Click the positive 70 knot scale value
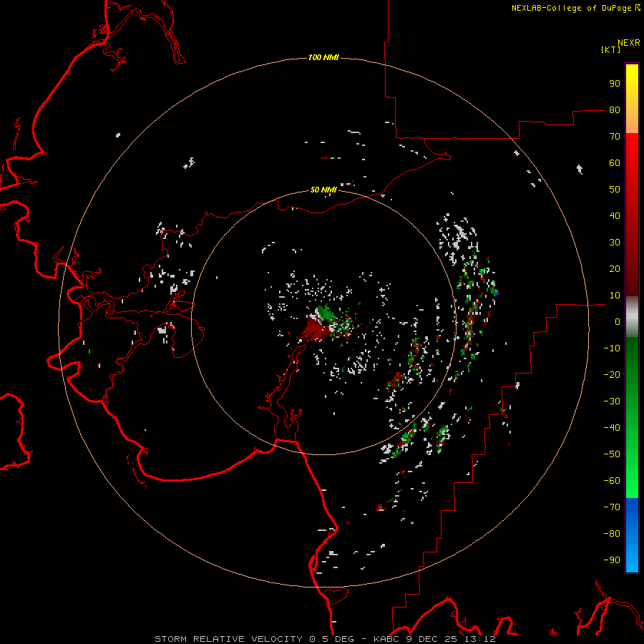644x644 pixels. [615, 137]
